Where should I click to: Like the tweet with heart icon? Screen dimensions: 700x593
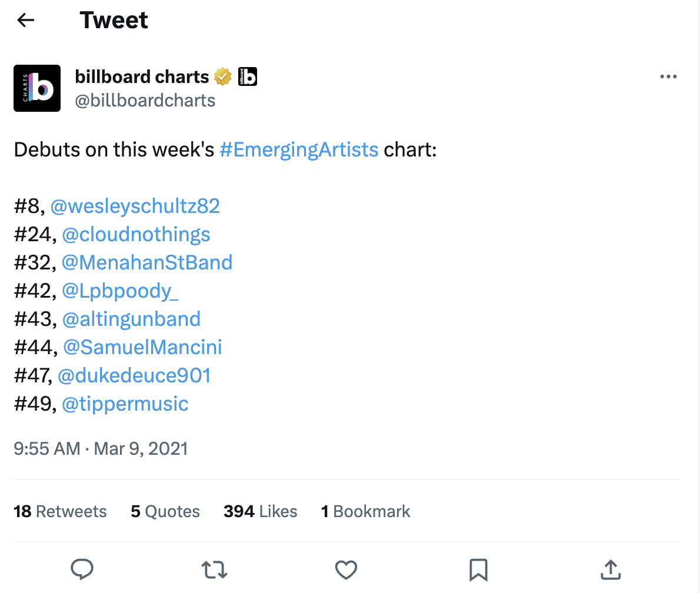pos(346,569)
